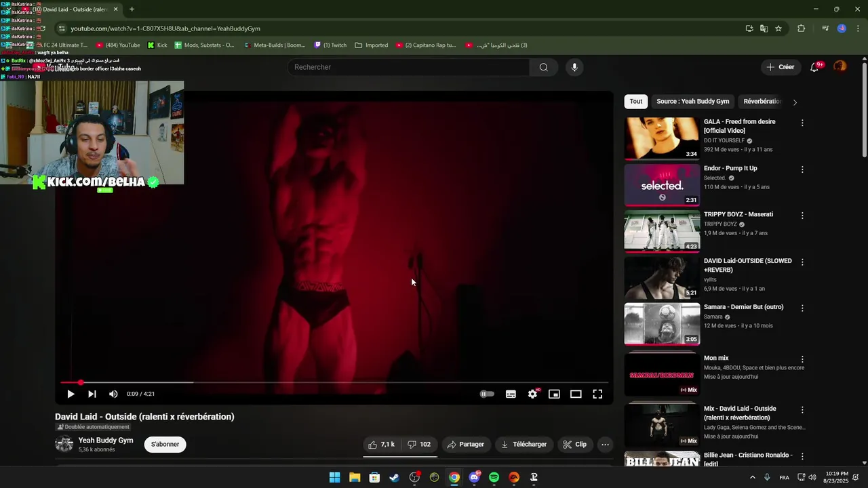Open the Clip scissors button
Screen dimensions: 868x488
coord(575,445)
